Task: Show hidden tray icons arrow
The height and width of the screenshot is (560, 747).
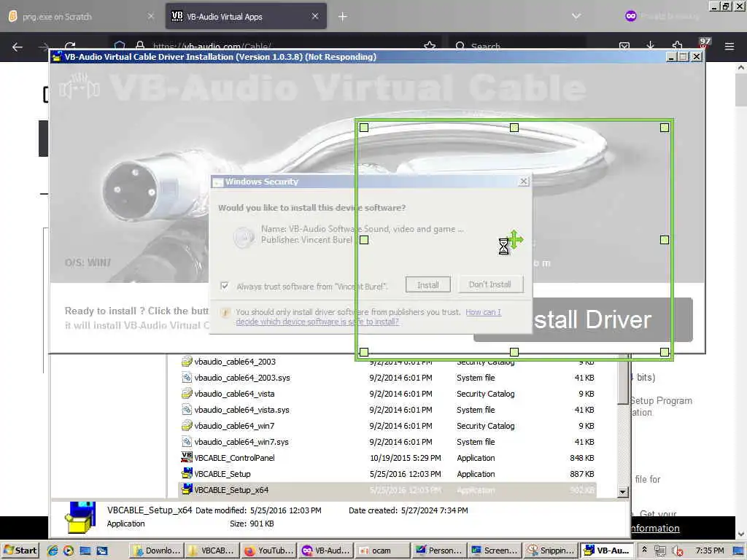Action: pyautogui.click(x=644, y=550)
